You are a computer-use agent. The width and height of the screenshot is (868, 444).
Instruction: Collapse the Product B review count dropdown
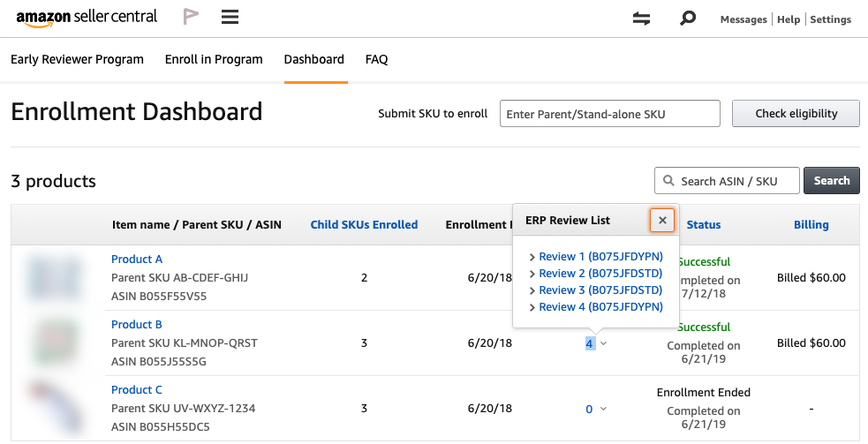[603, 343]
